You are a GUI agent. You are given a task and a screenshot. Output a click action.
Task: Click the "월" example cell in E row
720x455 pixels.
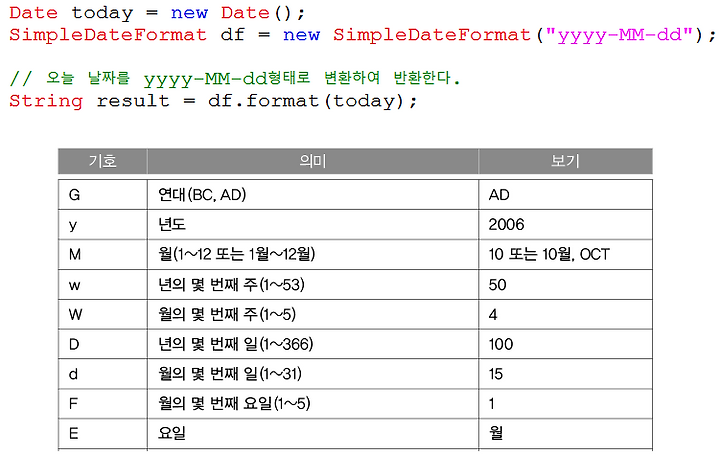point(565,433)
